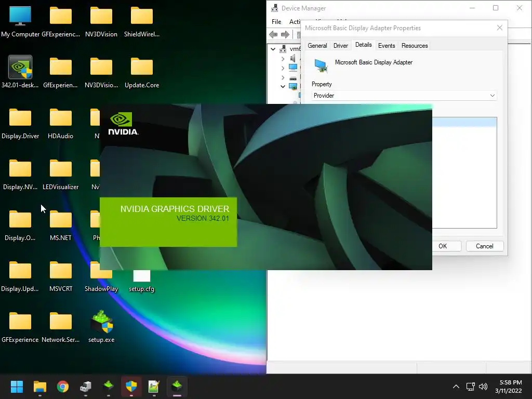
Task: Expand the audio devices tree node
Action: pyautogui.click(x=283, y=59)
